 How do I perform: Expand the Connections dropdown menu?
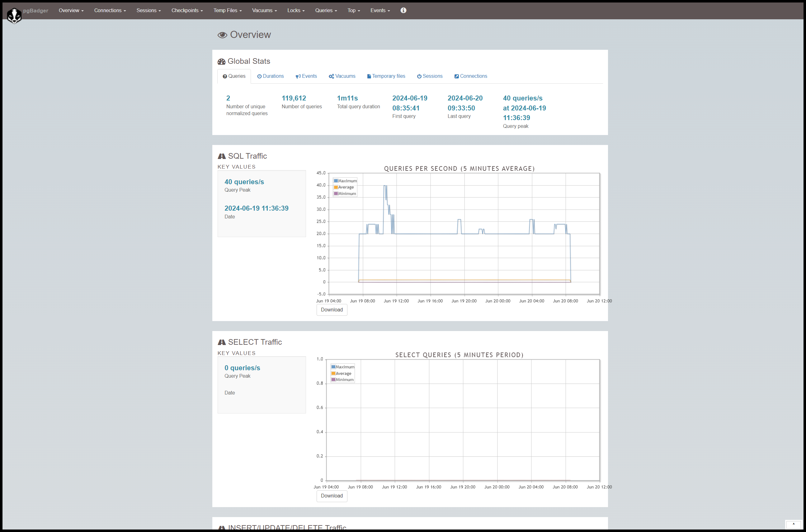[x=110, y=11]
